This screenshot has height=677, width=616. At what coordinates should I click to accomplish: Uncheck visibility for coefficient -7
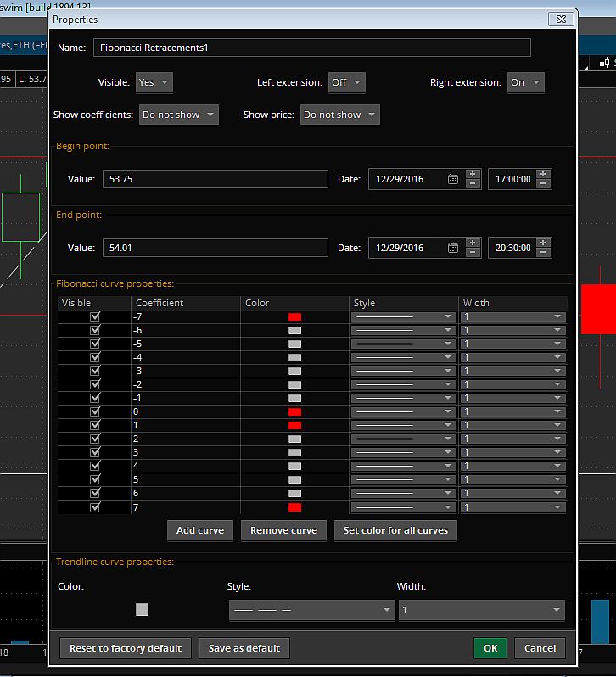click(95, 316)
